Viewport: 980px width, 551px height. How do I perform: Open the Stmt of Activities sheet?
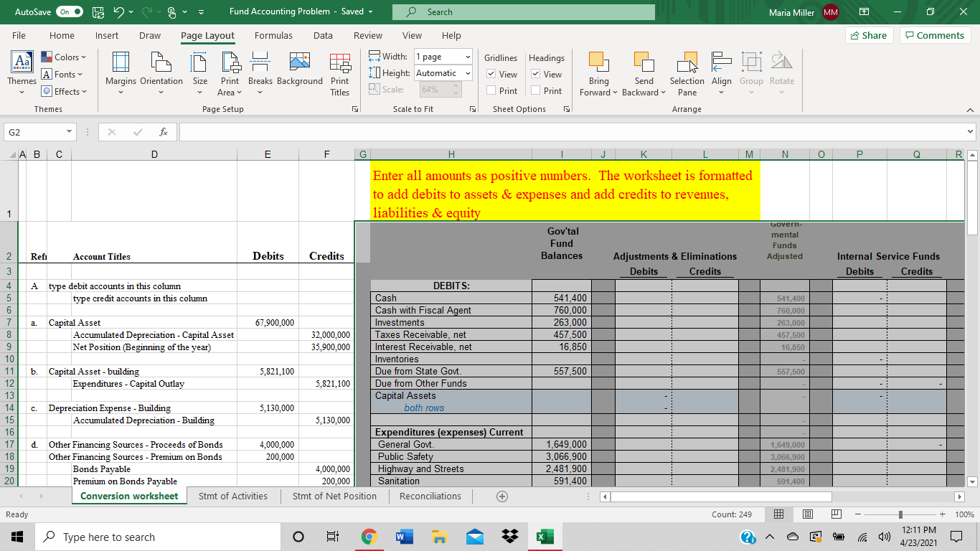tap(233, 496)
